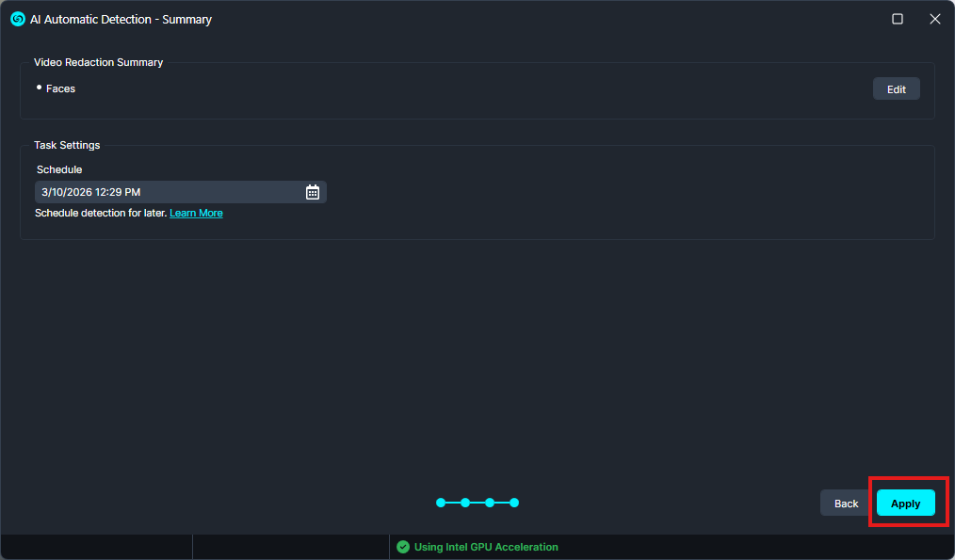
Task: Click the Task Settings heading
Action: pyautogui.click(x=67, y=145)
